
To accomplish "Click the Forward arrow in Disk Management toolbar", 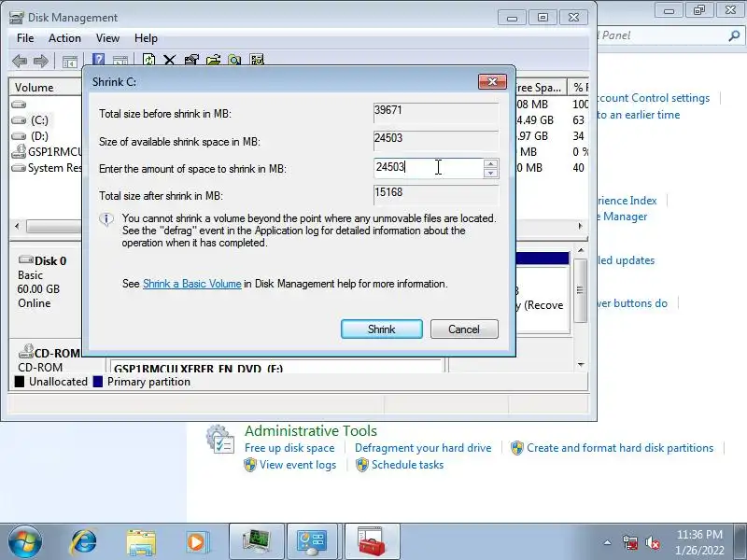I will click(41, 61).
